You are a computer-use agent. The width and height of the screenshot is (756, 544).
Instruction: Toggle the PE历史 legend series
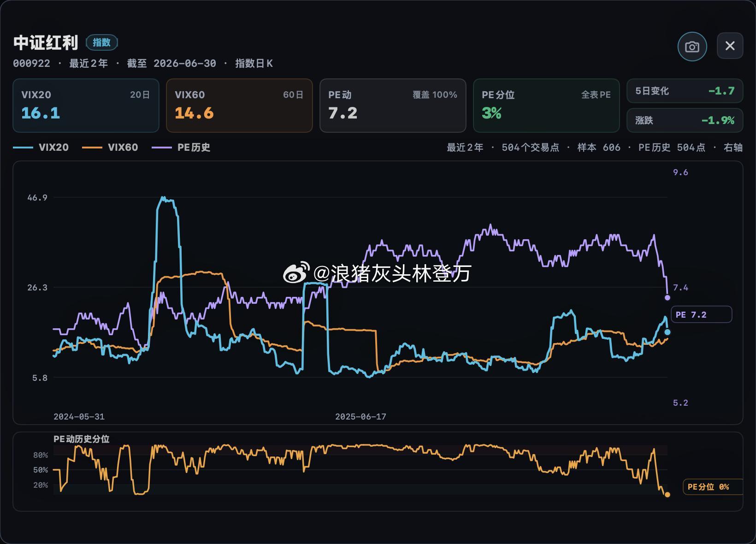[x=181, y=148]
